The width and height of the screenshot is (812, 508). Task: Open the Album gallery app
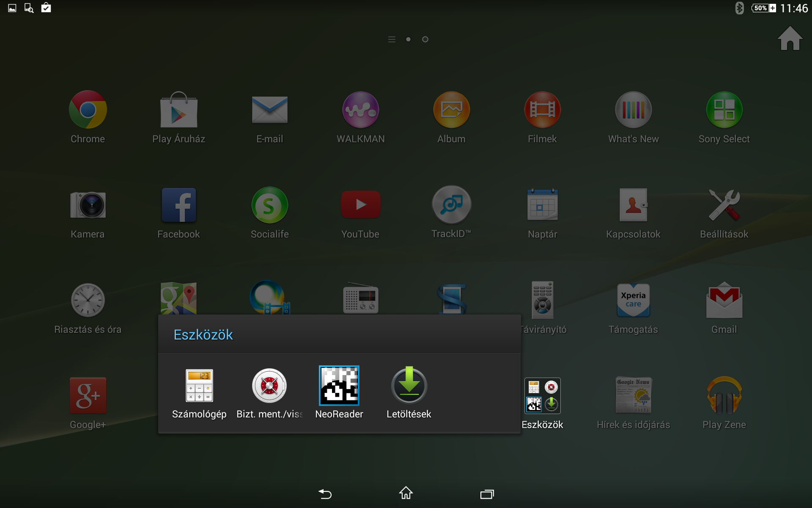451,110
